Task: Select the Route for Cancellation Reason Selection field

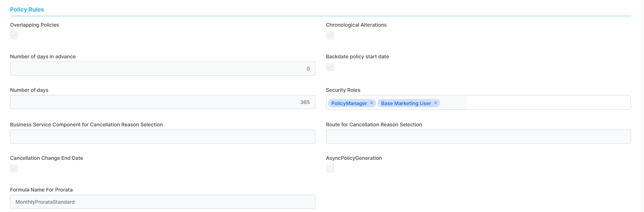Action: point(478,137)
